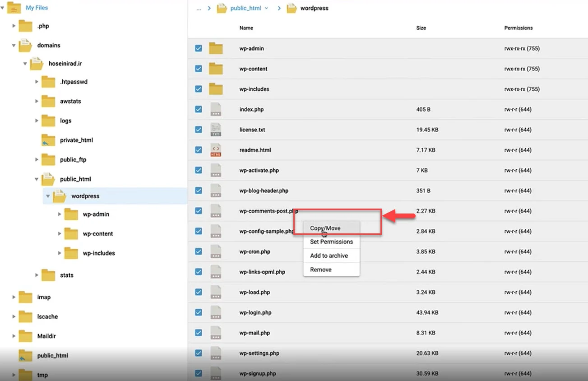Expand the wp-content tree node arrow
588x381 pixels.
[60, 234]
